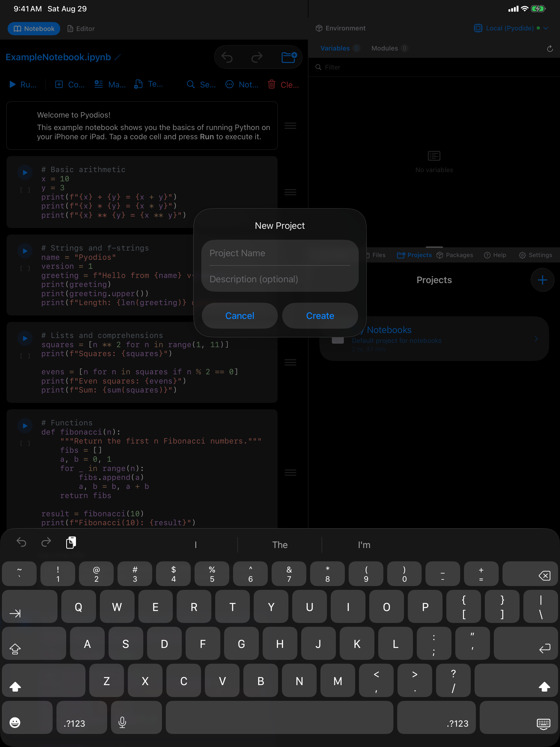
Task: Open the Templates toolbar item
Action: pyautogui.click(x=148, y=84)
